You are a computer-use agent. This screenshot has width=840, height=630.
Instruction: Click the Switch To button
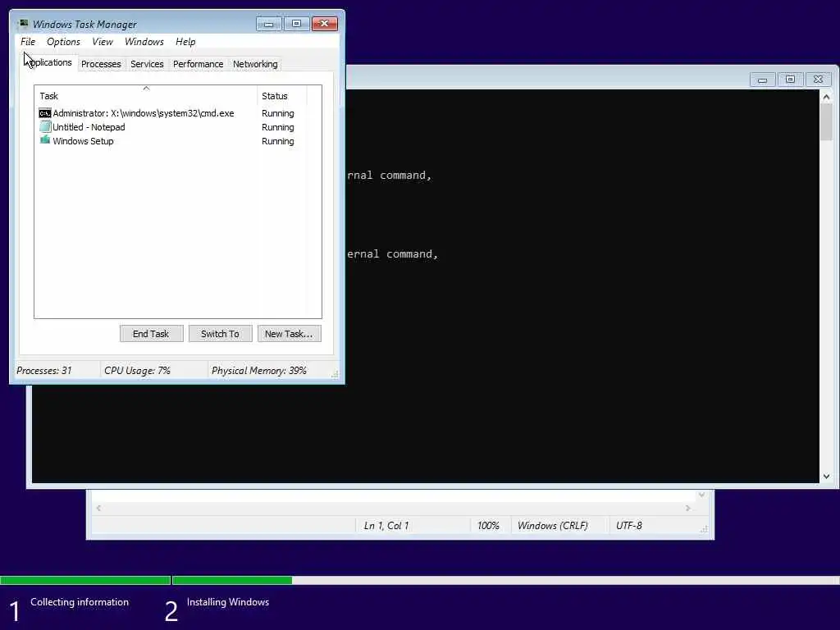pos(220,334)
